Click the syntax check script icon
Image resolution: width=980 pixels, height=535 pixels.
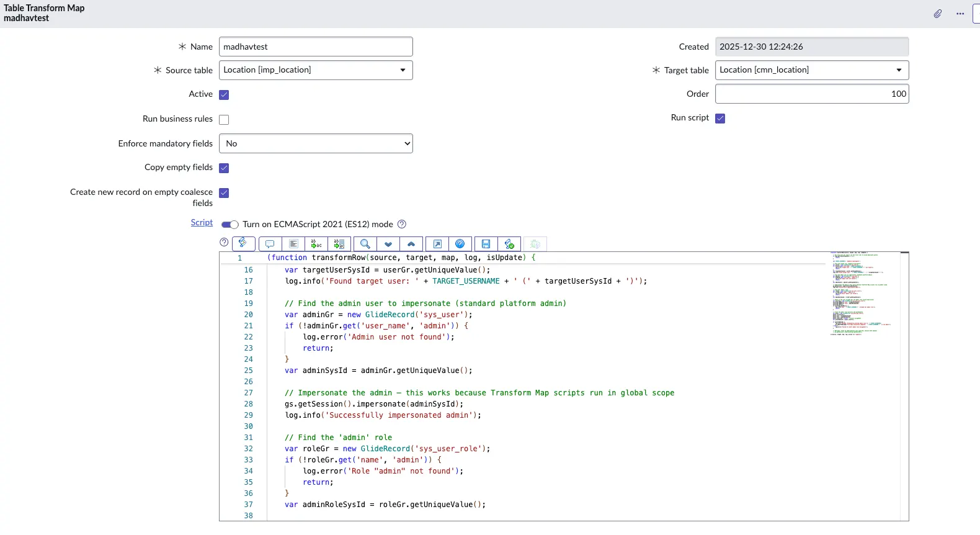click(509, 244)
